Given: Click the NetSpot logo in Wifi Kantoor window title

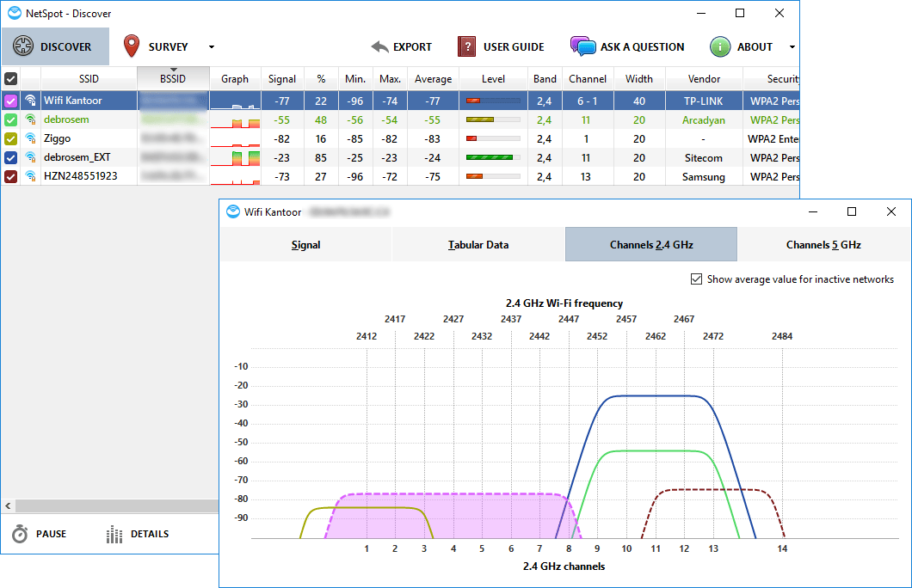Looking at the screenshot, I should (233, 211).
